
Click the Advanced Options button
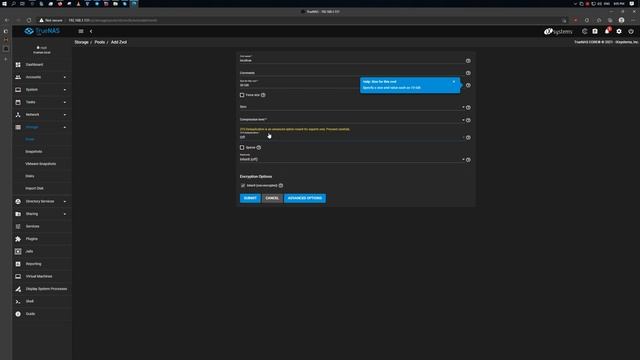[304, 198]
